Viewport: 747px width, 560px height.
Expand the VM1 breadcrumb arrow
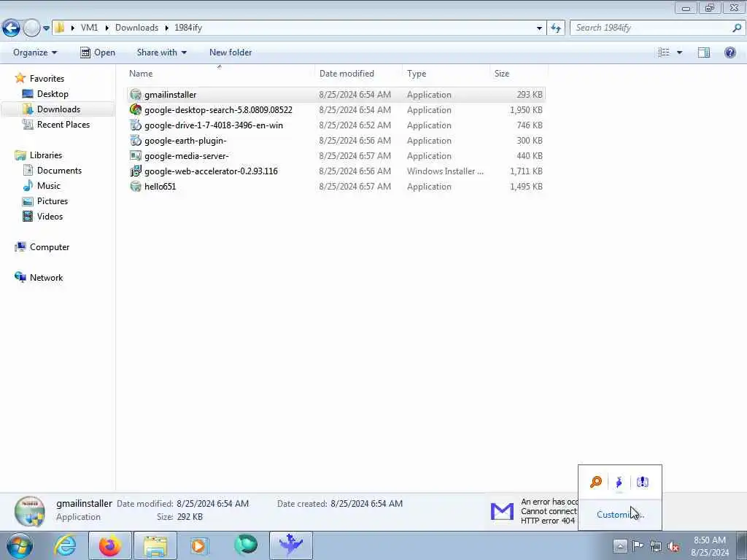107,28
